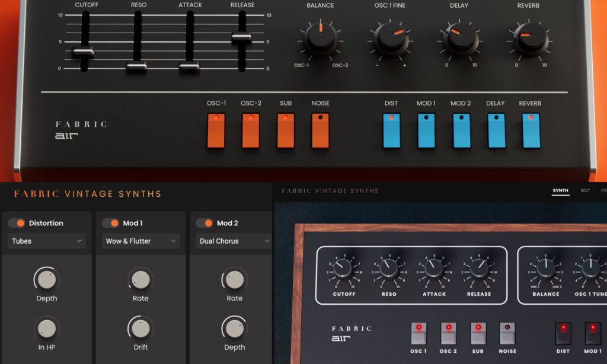Open the Wow & Flutter mode dropdown
Screen dimensions: 607x364
[x=140, y=241]
